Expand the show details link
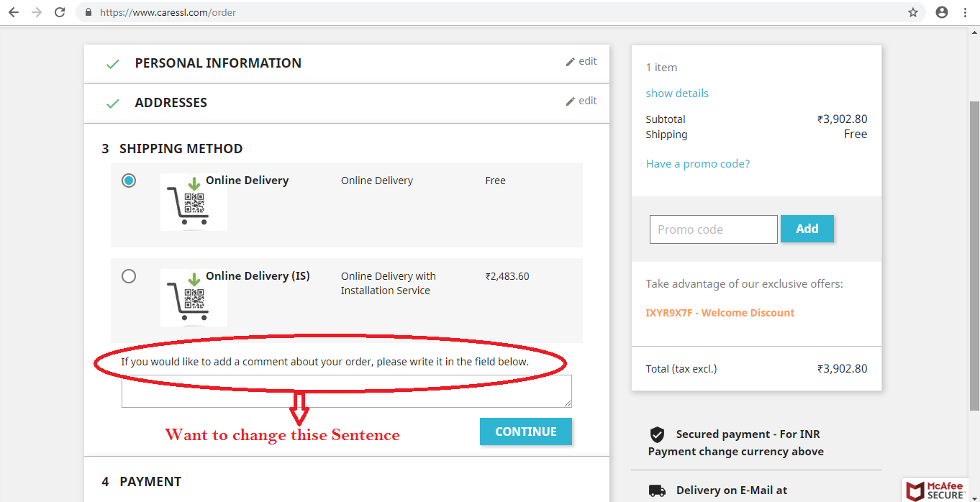The height and width of the screenshot is (502, 980). (x=677, y=93)
